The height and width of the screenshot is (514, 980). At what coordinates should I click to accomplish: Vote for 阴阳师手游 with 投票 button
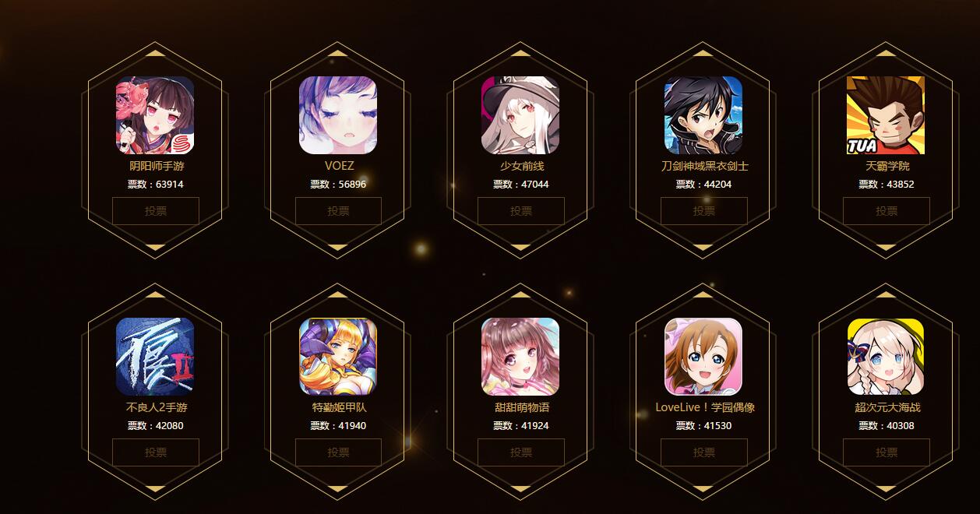coord(156,211)
